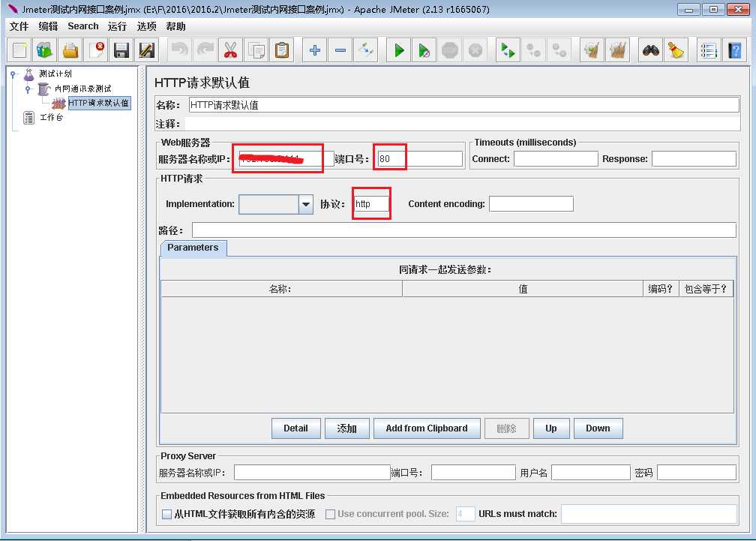The width and height of the screenshot is (756, 541).
Task: Select 测试计划 tree item
Action: [x=55, y=74]
